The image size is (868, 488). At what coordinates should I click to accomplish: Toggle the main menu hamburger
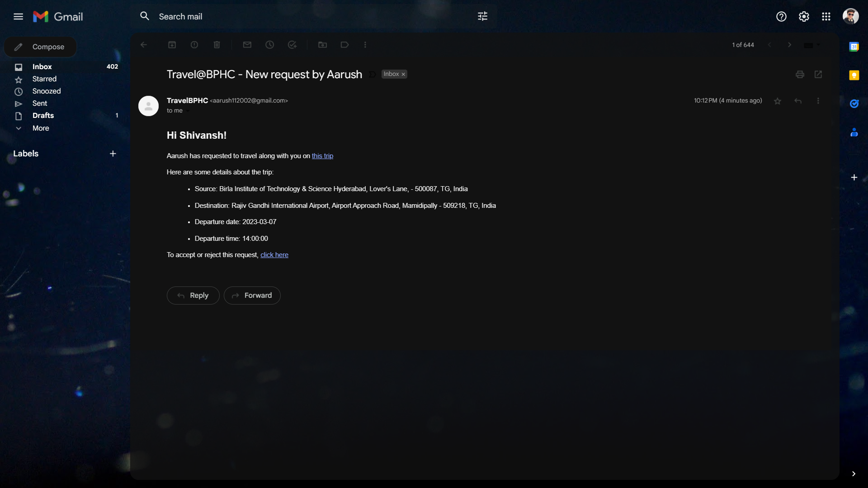(18, 17)
